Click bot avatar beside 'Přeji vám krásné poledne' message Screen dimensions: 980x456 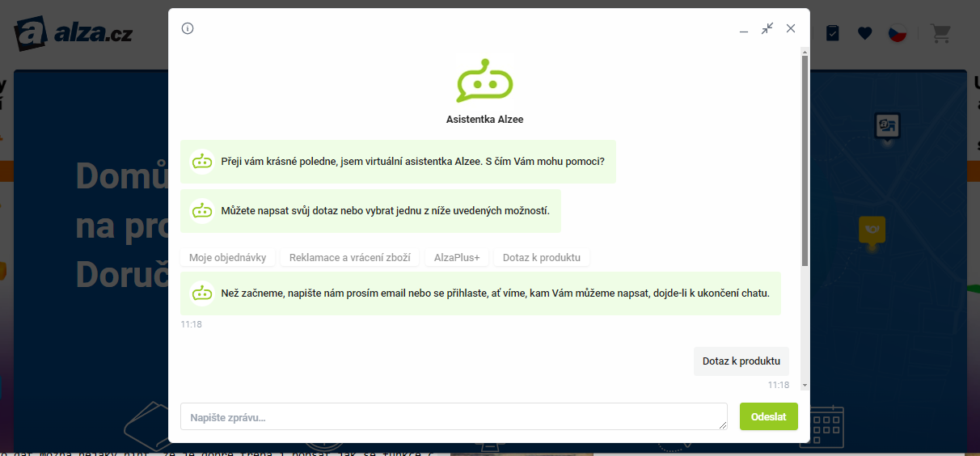coord(202,162)
